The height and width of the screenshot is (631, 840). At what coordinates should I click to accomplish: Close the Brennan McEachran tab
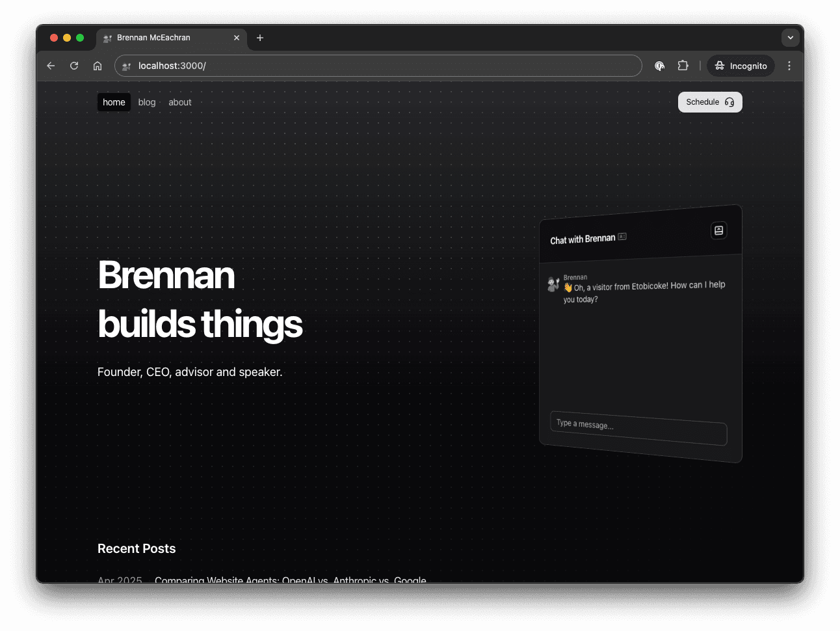coord(237,38)
